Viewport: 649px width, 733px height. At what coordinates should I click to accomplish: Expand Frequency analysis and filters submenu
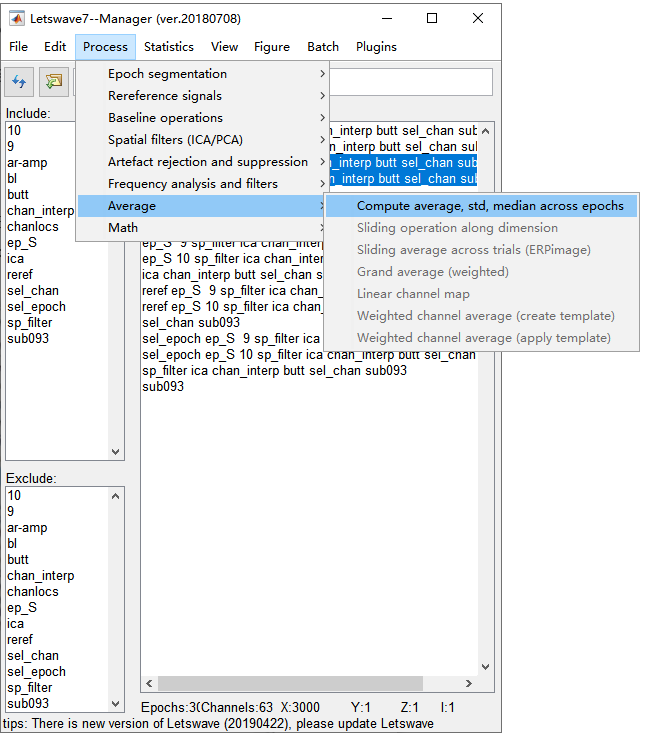pyautogui.click(x=202, y=184)
